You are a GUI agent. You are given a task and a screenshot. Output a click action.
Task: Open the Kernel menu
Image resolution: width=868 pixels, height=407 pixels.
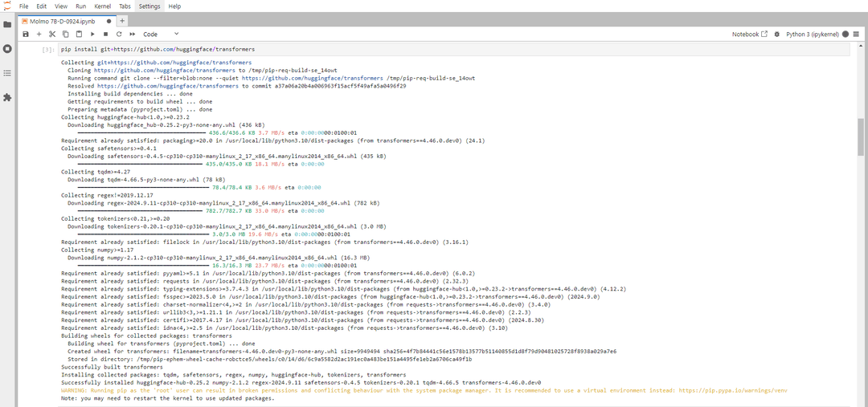tap(102, 6)
